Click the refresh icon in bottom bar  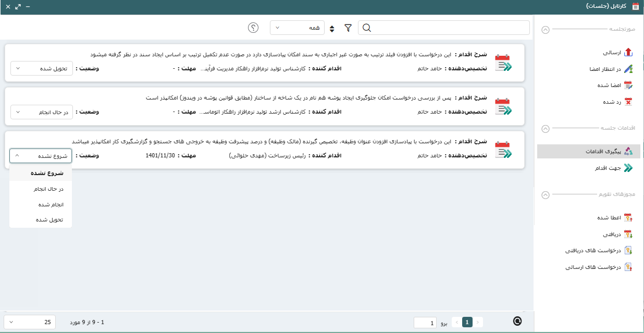pyautogui.click(x=517, y=322)
